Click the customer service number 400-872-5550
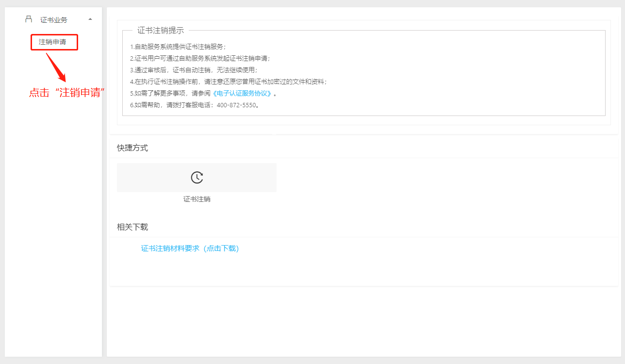This screenshot has height=364, width=625. pyautogui.click(x=236, y=105)
